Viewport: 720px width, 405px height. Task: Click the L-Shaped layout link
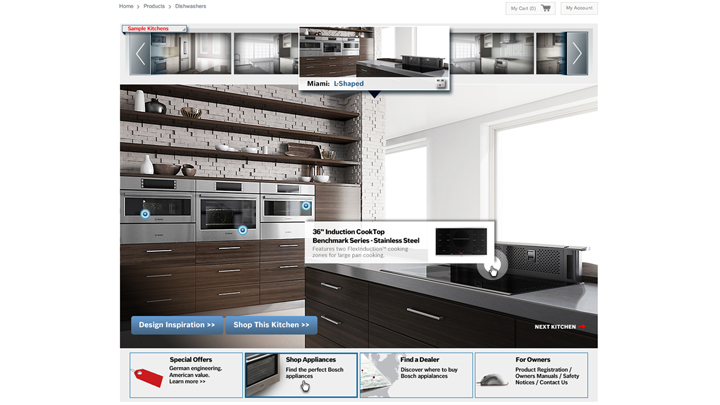[349, 84]
